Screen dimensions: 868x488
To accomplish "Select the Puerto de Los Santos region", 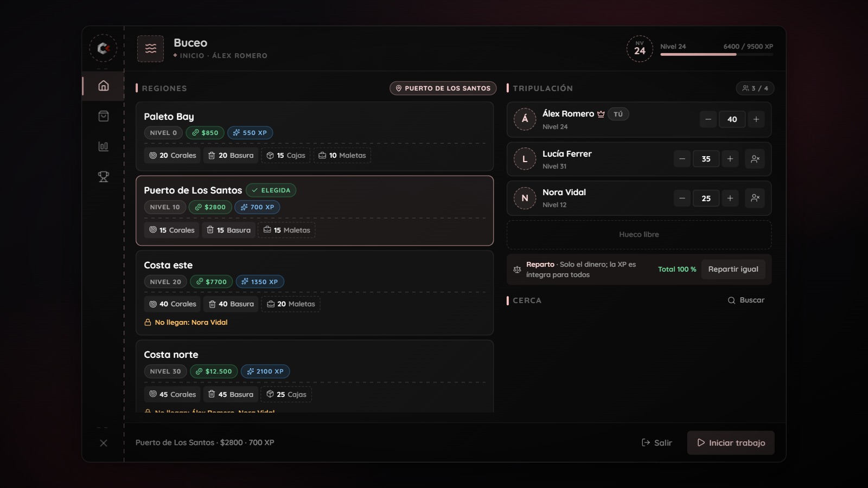I will (315, 210).
